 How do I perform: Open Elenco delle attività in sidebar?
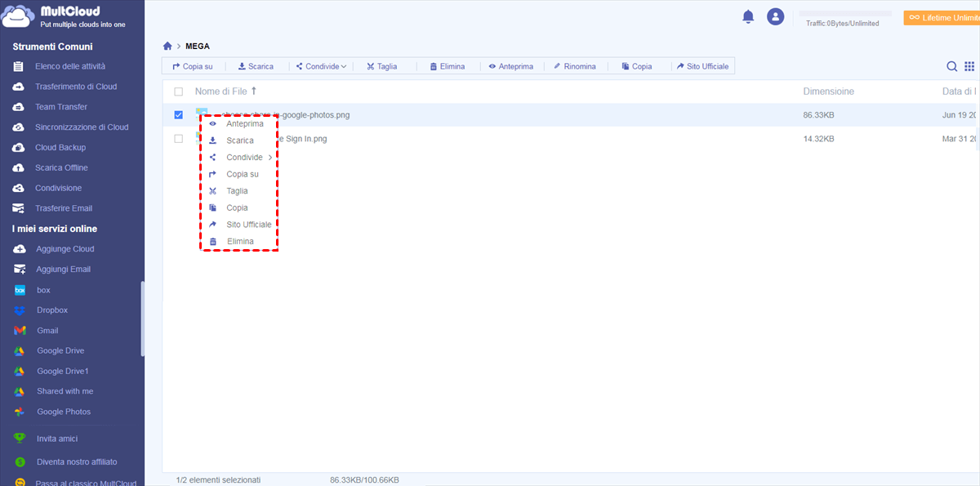[x=70, y=66]
